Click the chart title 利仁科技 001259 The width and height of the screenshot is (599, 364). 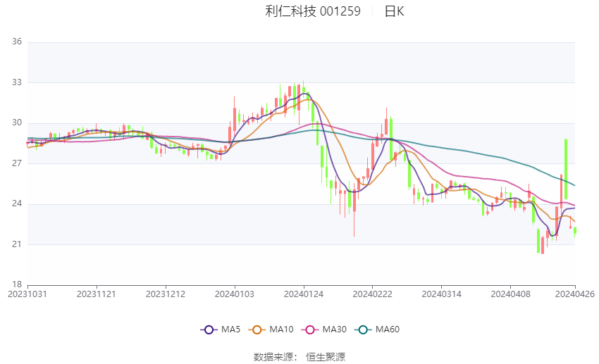[313, 11]
